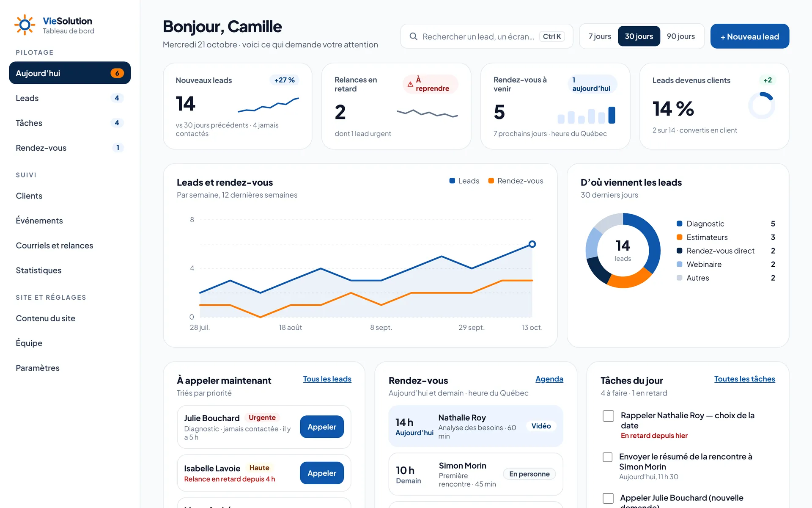The height and width of the screenshot is (508, 812).
Task: Click 'En retard depuis hier' text
Action: [x=654, y=436]
